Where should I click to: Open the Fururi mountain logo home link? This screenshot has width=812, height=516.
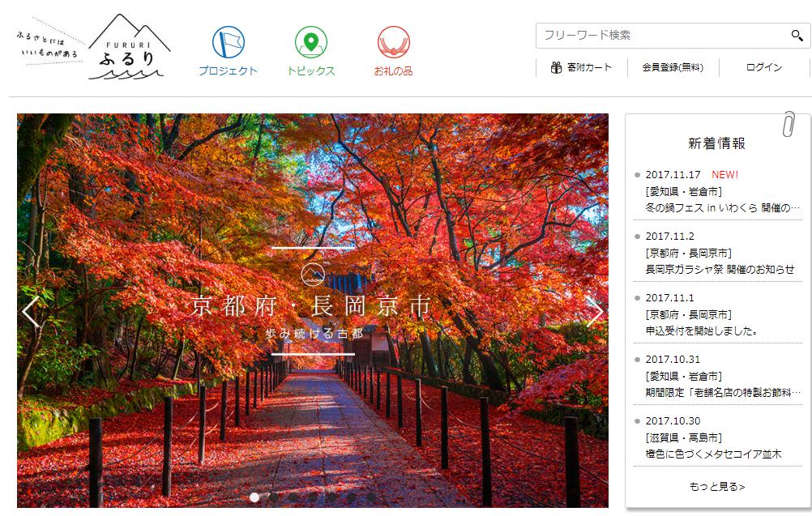(x=129, y=47)
